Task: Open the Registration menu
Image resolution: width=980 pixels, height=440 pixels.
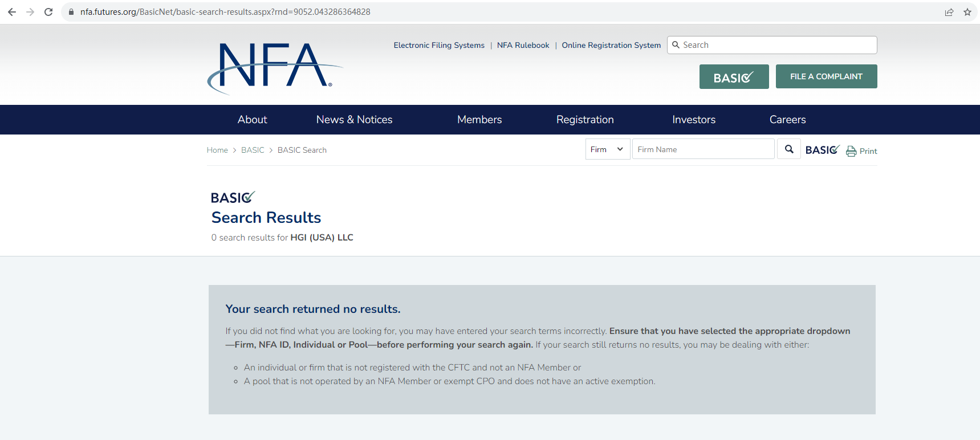Action: [x=585, y=120]
